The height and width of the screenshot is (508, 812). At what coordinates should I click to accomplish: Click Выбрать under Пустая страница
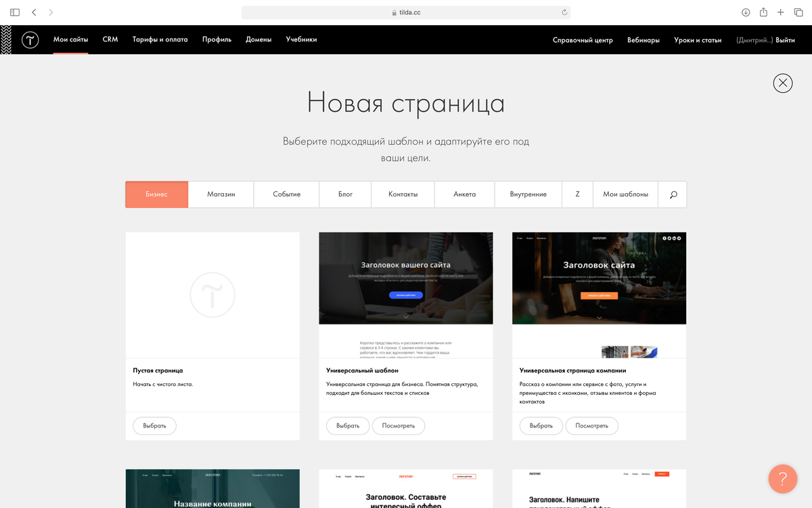point(154,425)
